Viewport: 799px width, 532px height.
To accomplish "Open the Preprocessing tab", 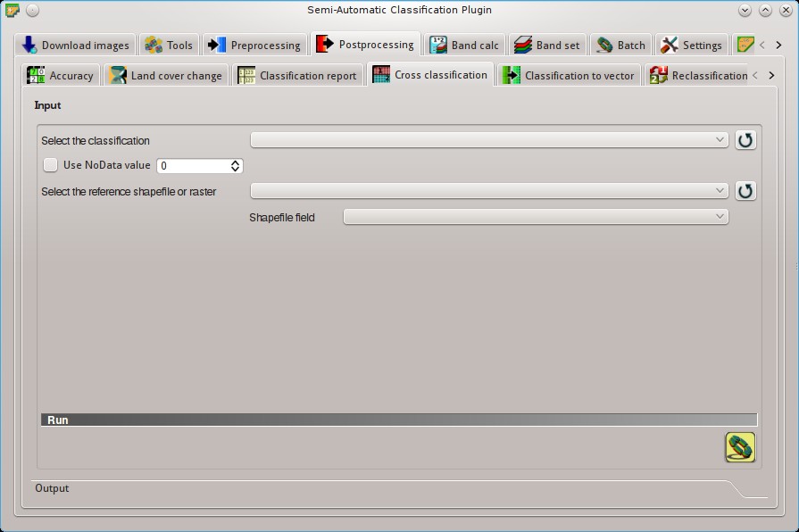I will (x=254, y=45).
